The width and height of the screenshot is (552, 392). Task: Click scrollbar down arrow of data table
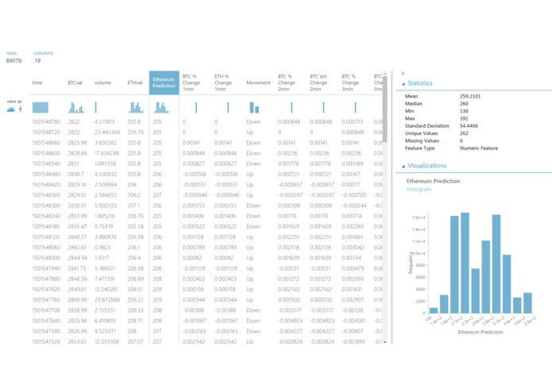[x=384, y=341]
